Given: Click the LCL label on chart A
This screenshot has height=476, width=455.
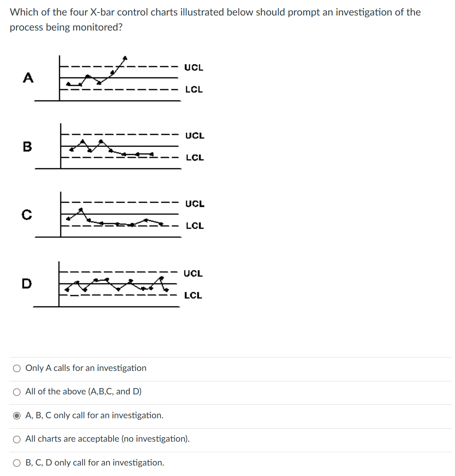Looking at the screenshot, I should tap(194, 89).
